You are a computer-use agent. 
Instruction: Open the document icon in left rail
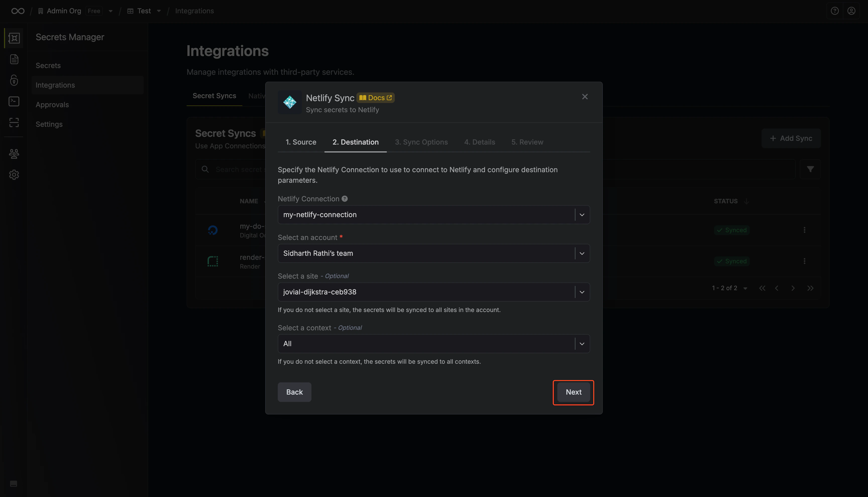point(14,59)
